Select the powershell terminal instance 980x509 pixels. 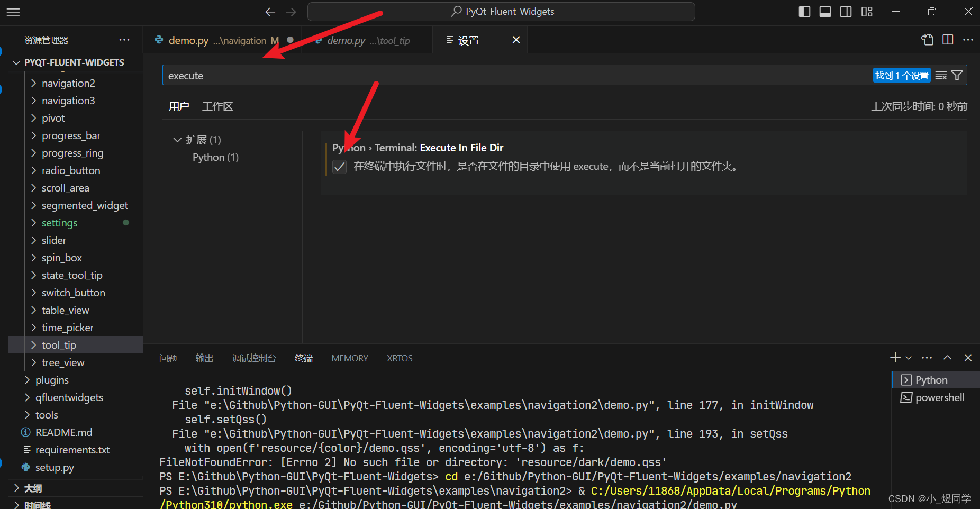(936, 397)
